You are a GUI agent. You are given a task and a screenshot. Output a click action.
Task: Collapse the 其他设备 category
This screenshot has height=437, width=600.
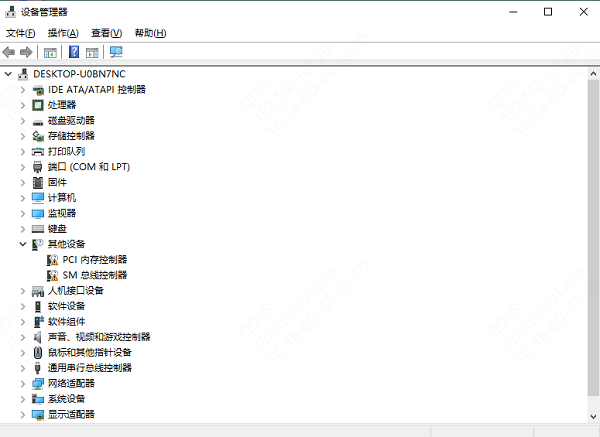23,244
